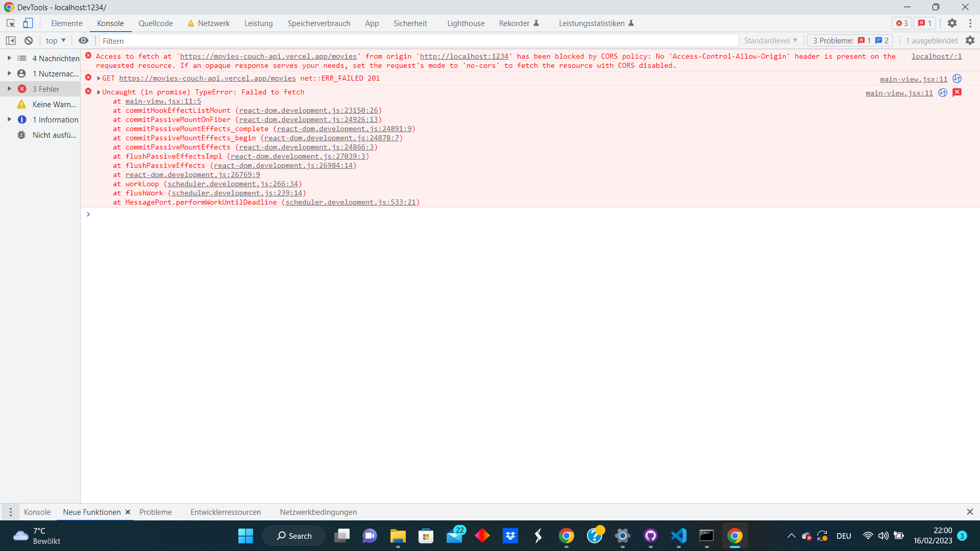Viewport: 980px width, 551px height.
Task: Switch to the Probleme drawer tab
Action: 156,512
